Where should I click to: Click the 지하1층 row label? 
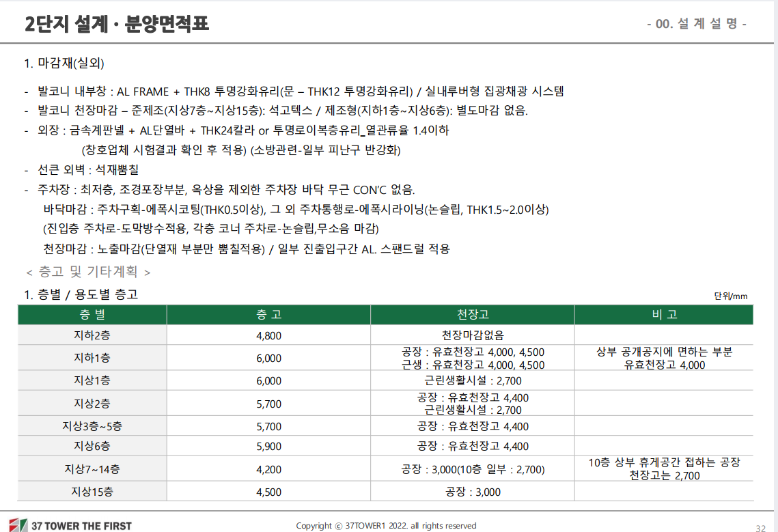coord(92,358)
